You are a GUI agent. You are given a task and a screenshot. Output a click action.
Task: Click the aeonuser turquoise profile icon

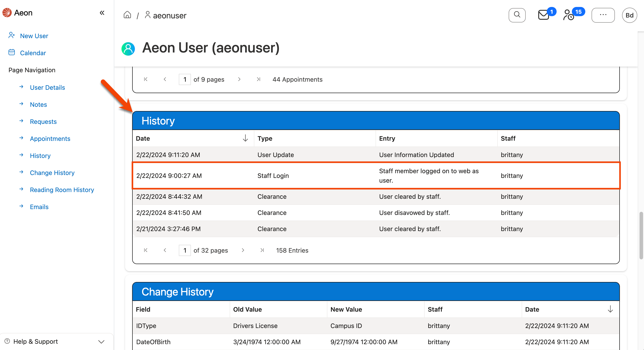point(128,48)
